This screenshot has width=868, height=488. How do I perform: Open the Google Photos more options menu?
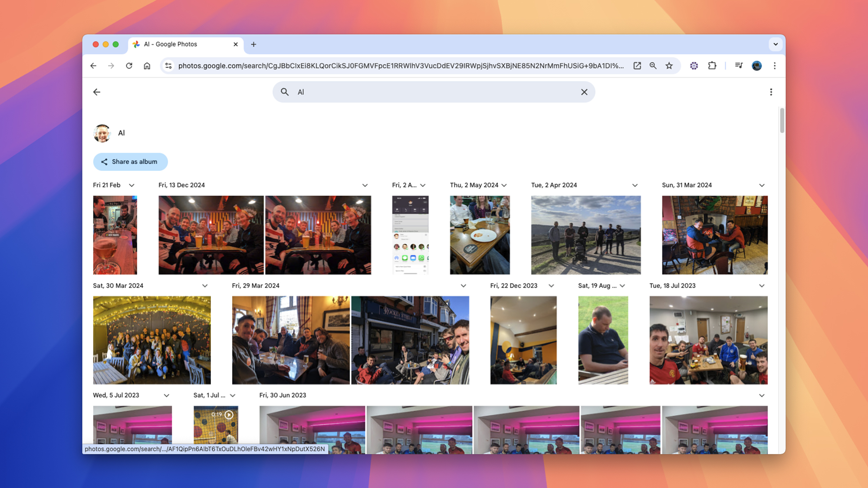[771, 92]
